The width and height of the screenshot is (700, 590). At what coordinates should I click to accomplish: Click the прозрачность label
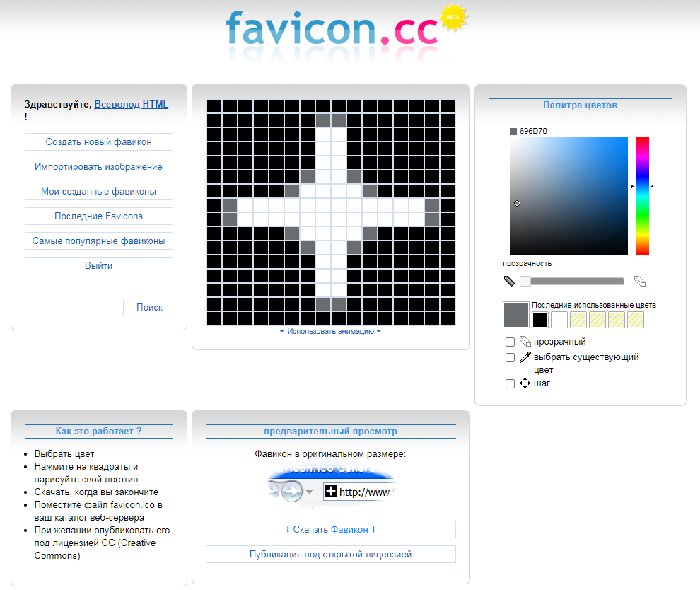click(x=527, y=263)
